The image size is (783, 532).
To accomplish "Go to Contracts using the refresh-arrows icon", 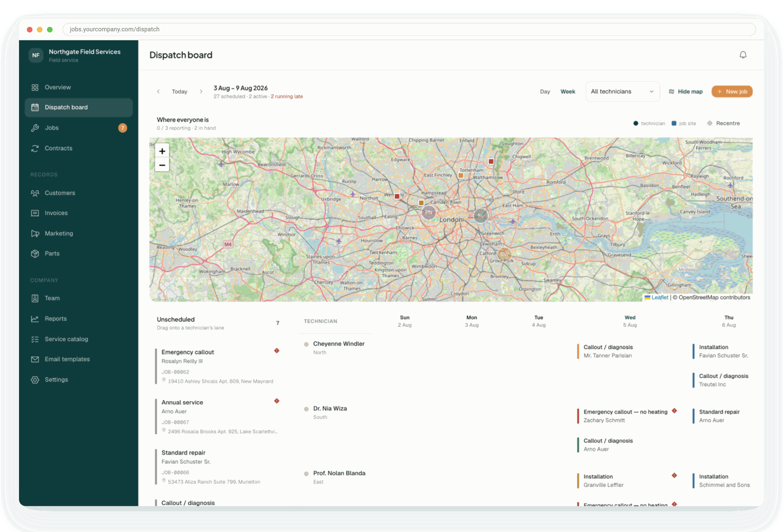I will 35,148.
